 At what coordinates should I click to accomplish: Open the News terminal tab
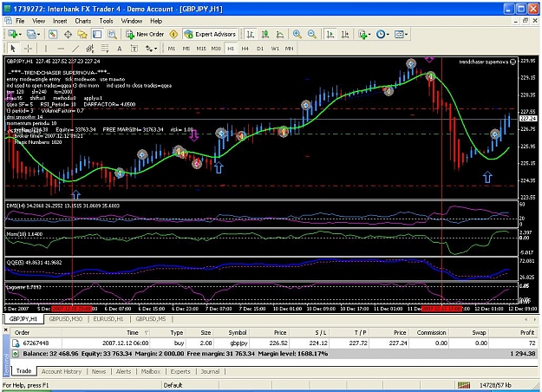click(x=99, y=371)
